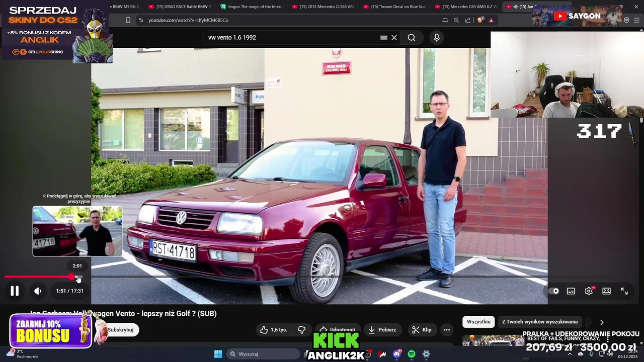Enter fullscreen mode
The image size is (644, 362).
click(x=624, y=291)
